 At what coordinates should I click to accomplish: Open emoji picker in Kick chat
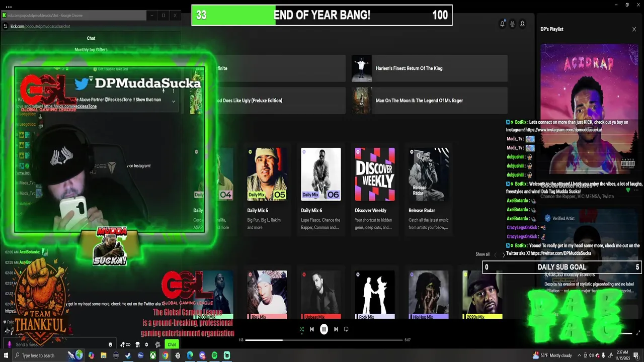111,344
